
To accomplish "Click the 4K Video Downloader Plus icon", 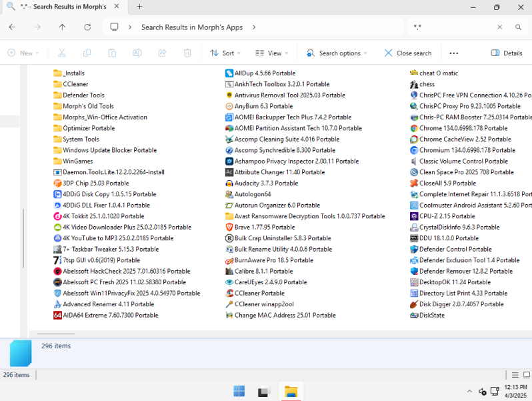I will pos(57,227).
